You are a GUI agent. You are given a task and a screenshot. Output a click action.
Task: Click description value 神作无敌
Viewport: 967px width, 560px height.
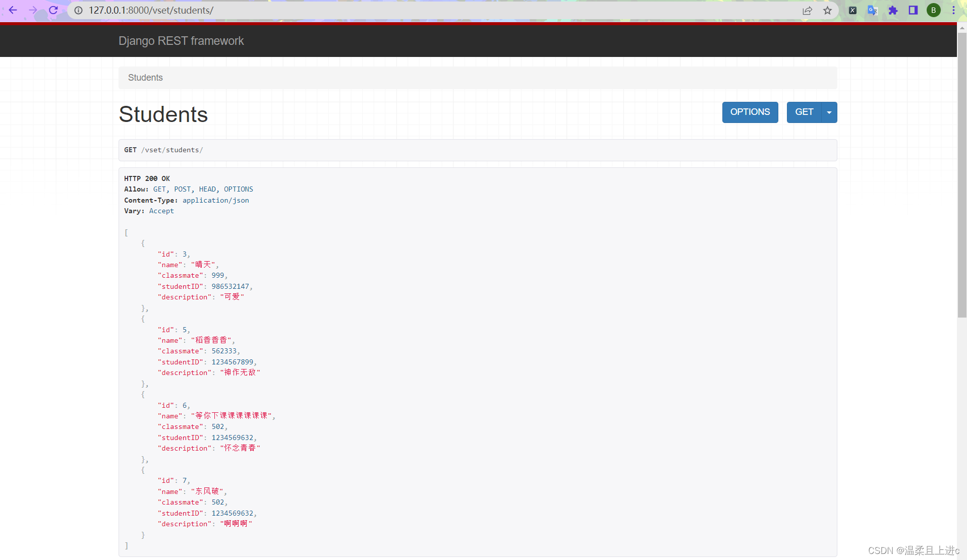click(240, 372)
